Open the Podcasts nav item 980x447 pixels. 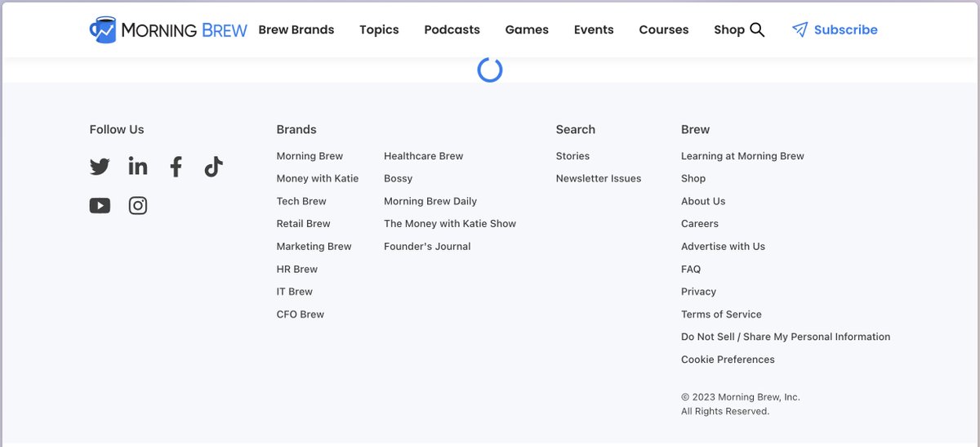click(452, 29)
